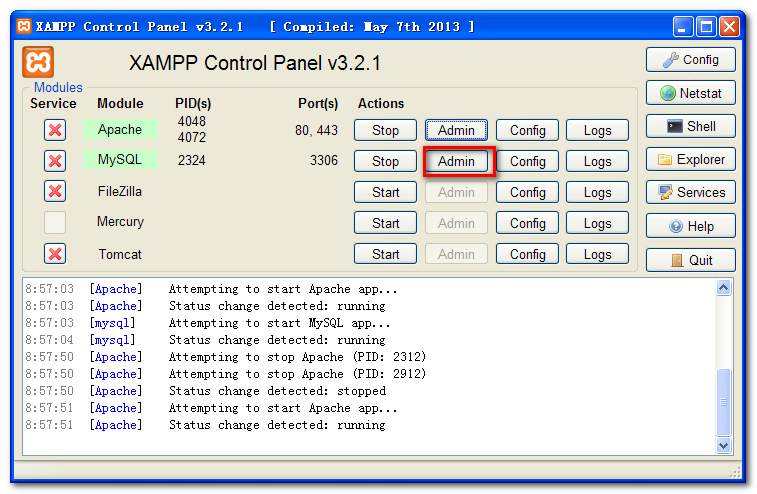Select the Apache module label
Image resolution: width=757 pixels, height=494 pixels.
120,129
